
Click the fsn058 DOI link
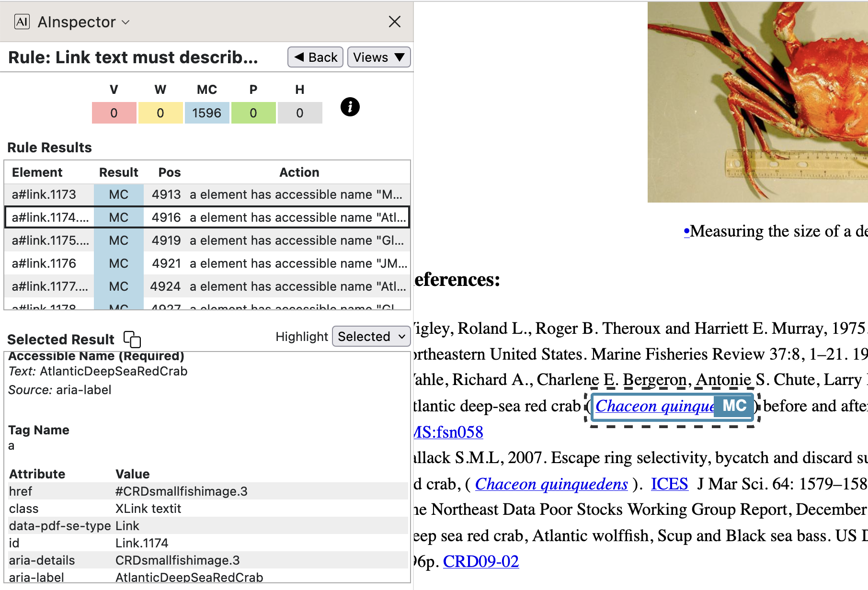click(448, 432)
